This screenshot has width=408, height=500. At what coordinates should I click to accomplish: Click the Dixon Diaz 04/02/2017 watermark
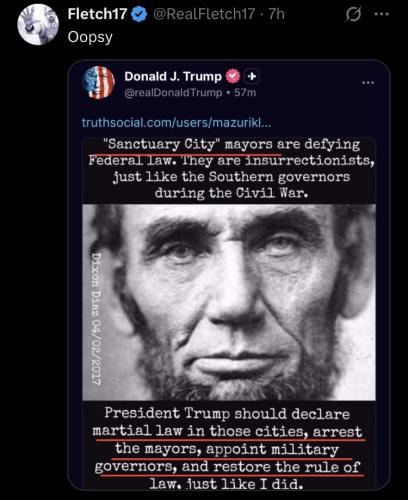pyautogui.click(x=96, y=319)
